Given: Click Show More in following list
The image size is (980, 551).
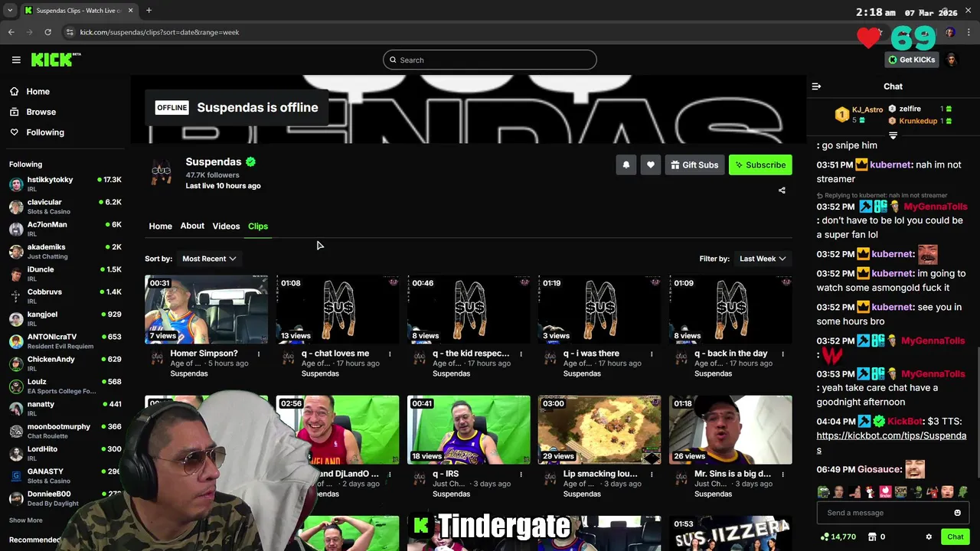Looking at the screenshot, I should point(25,520).
